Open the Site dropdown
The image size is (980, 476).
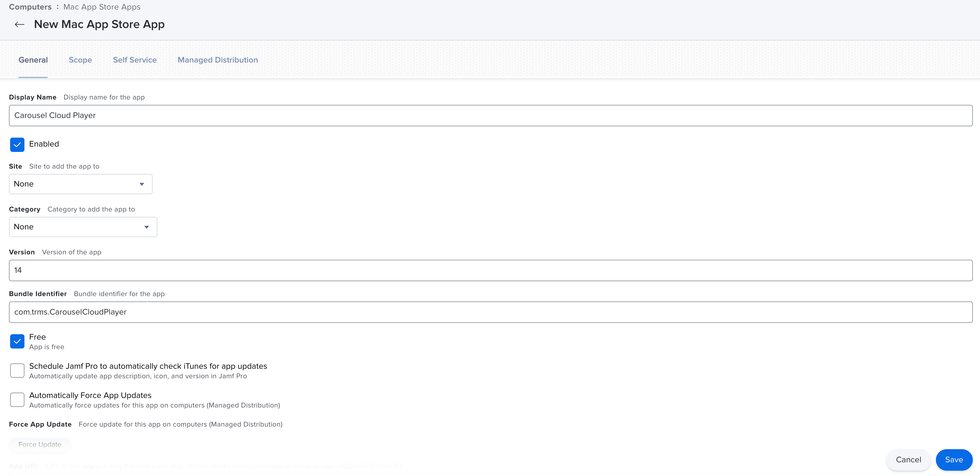tap(81, 184)
